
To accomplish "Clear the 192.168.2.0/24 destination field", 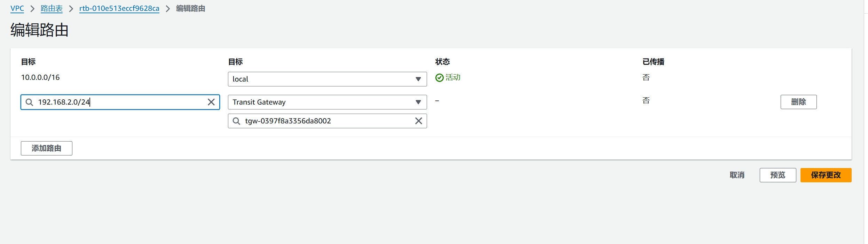I will point(211,102).
